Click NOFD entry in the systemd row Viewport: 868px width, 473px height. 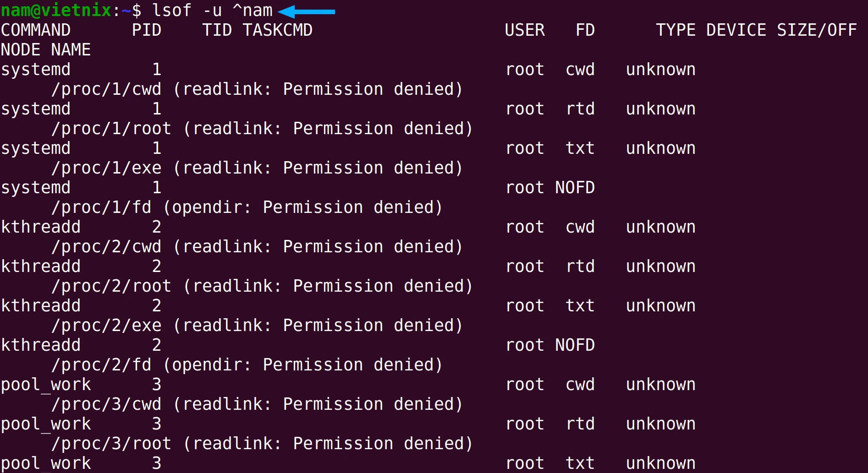575,188
